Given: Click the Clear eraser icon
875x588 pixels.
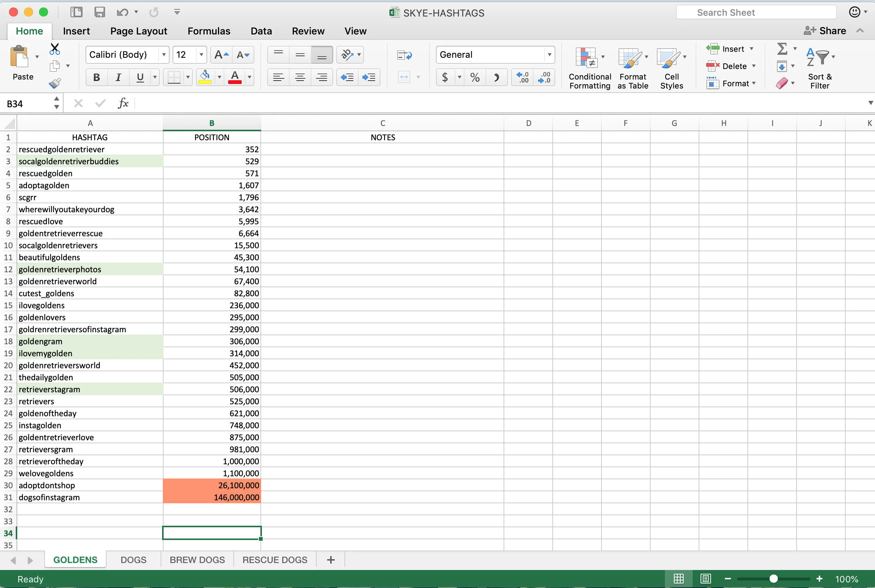Looking at the screenshot, I should pos(782,83).
